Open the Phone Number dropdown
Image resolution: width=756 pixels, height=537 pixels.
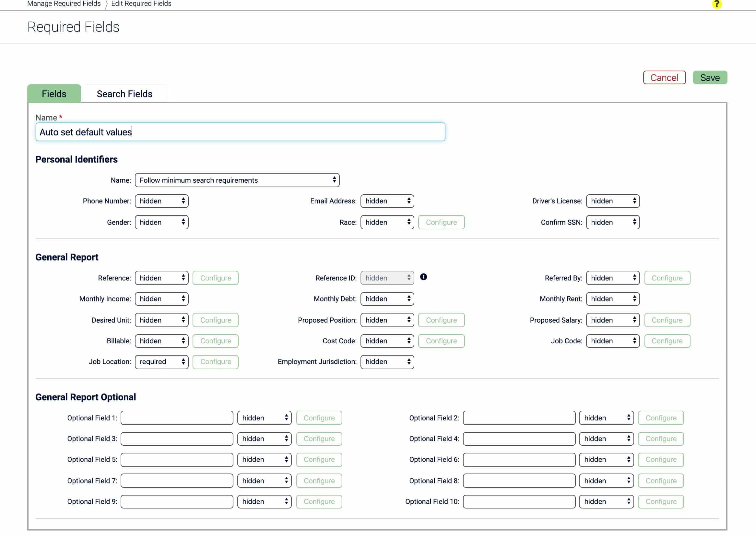coord(161,201)
